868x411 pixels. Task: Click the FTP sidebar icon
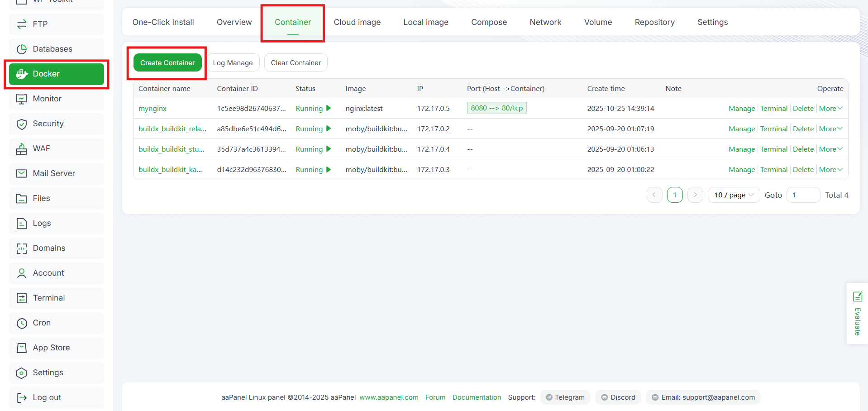tap(22, 24)
